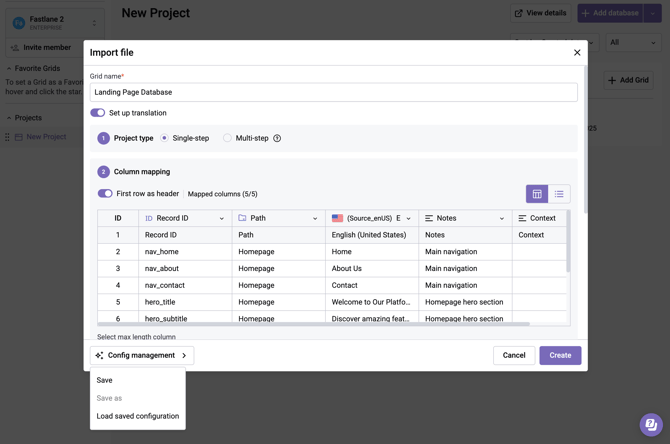670x444 pixels.
Task: Select the Multi-step project type
Action: pyautogui.click(x=228, y=138)
